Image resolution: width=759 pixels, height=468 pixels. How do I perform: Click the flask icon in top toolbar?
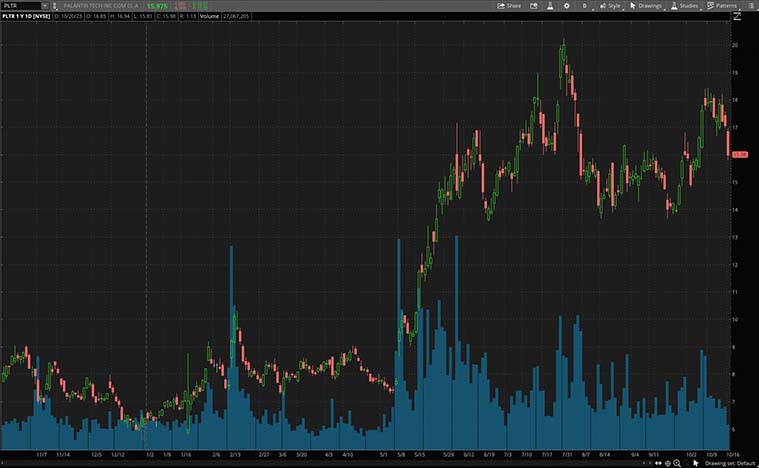pyautogui.click(x=549, y=6)
